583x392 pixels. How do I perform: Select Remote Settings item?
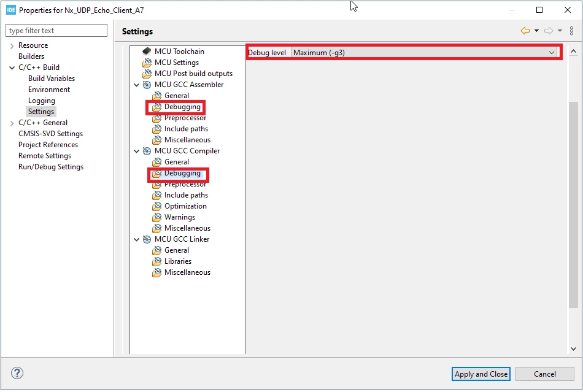pyautogui.click(x=45, y=156)
